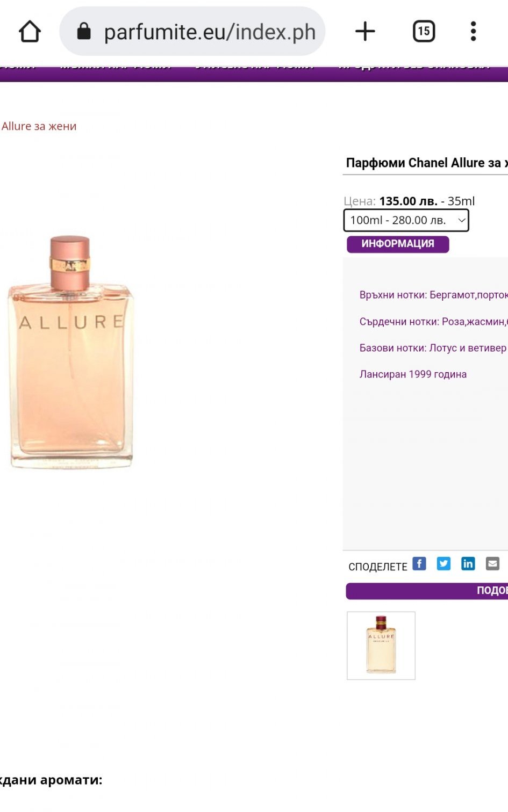Share product on Twitter

point(443,563)
